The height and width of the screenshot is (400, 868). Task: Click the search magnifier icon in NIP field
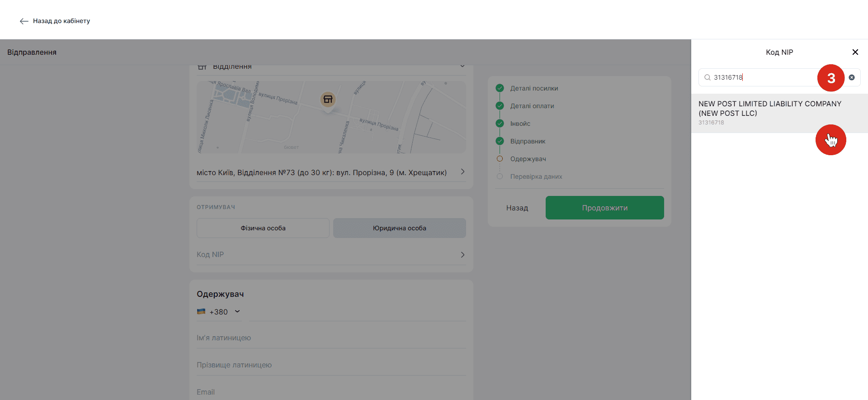click(x=708, y=77)
